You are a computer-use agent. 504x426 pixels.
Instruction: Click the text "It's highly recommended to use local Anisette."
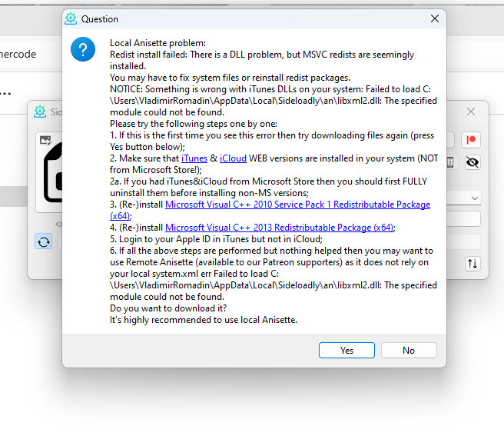click(204, 320)
